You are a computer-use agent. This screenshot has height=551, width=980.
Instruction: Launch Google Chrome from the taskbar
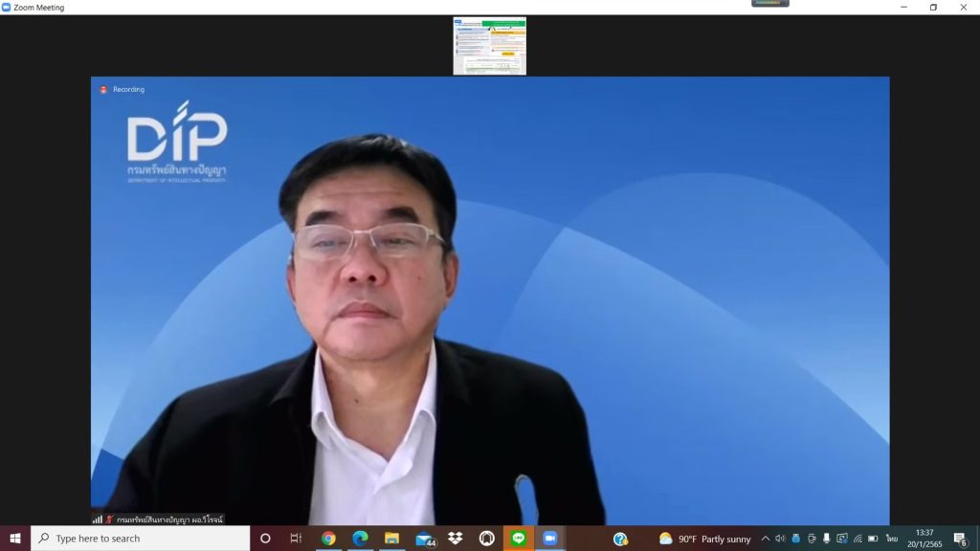click(328, 538)
